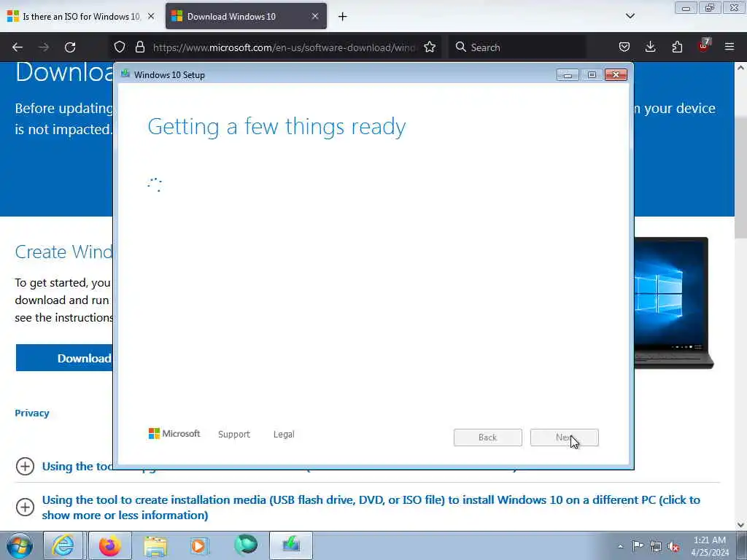
Task: Open the Firefox downloads arrow
Action: click(x=650, y=47)
